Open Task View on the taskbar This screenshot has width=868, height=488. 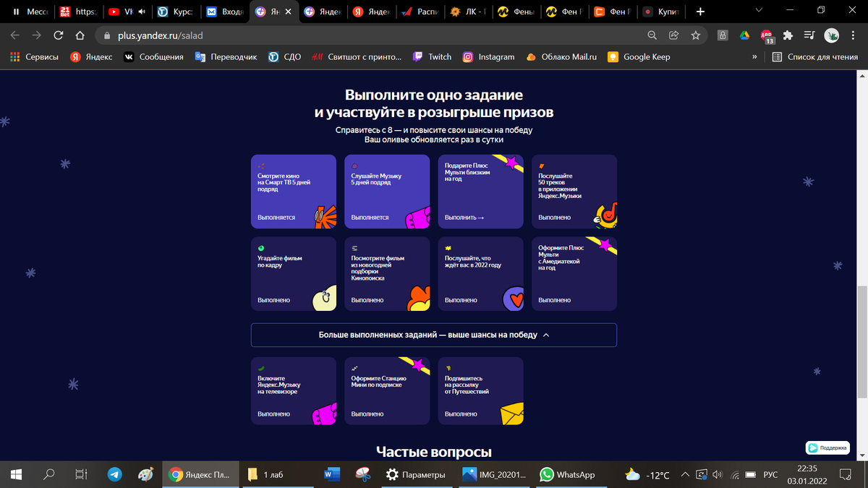tap(81, 475)
